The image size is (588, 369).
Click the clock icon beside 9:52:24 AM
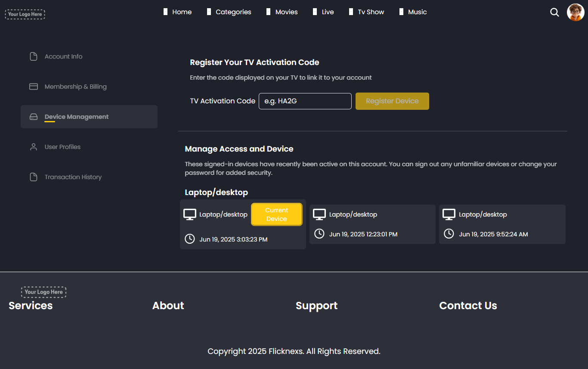tap(449, 234)
